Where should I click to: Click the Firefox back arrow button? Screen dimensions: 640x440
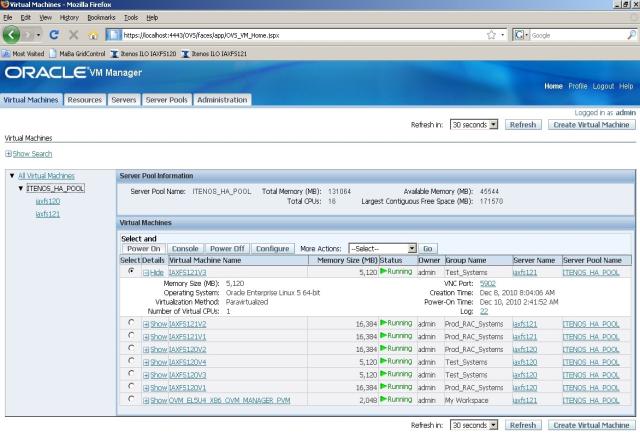pyautogui.click(x=11, y=35)
